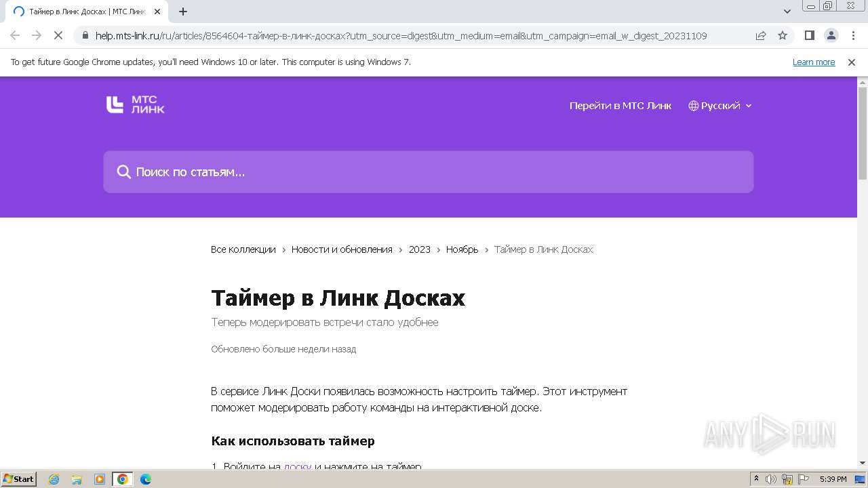Screen dimensions: 868x488
Task: Click the Поиск по статьям search field
Action: click(429, 171)
